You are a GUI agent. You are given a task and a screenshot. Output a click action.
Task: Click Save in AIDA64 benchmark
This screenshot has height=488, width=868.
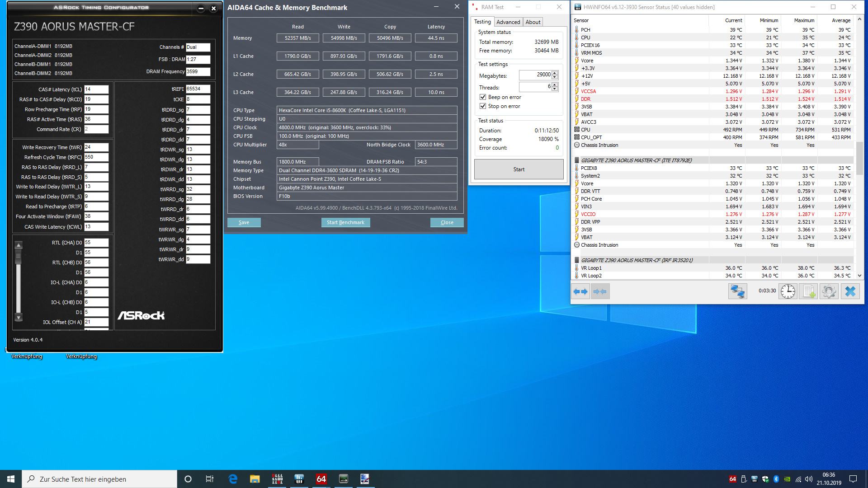(x=244, y=222)
